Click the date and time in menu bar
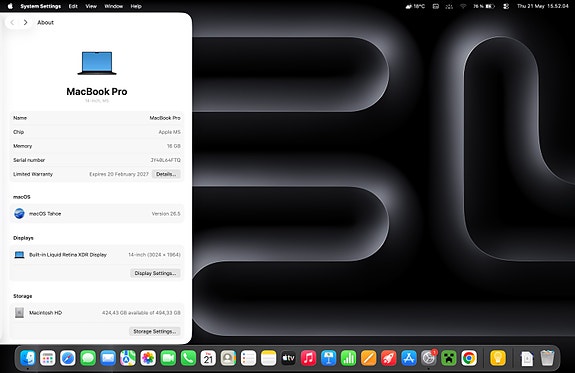The height and width of the screenshot is (373, 575). coord(542,6)
